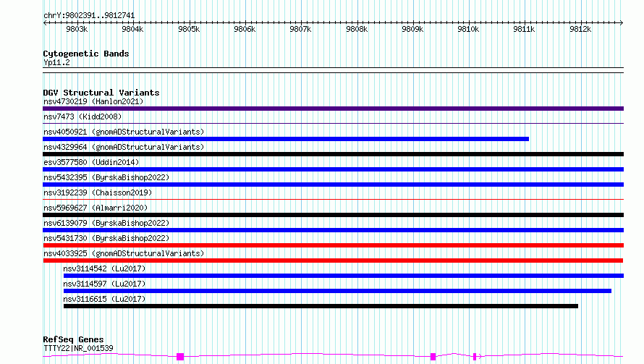Click the 9809k ruler mark

[412, 29]
